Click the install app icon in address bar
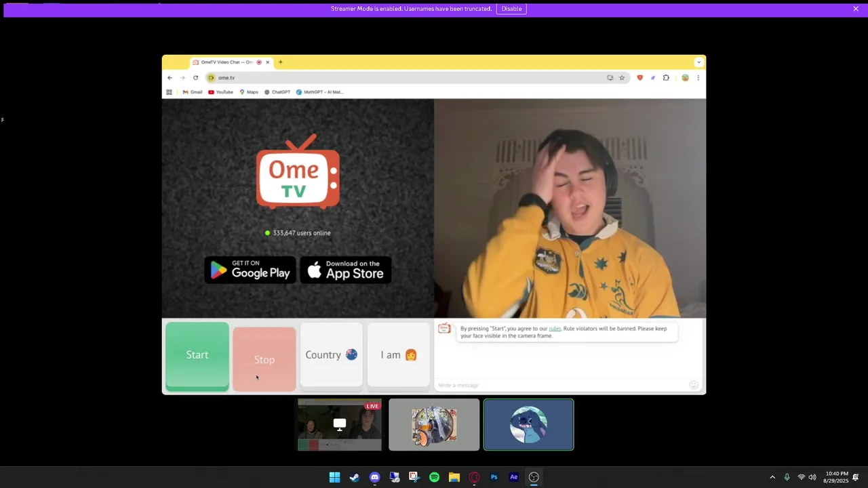The height and width of the screenshot is (488, 868). tap(610, 78)
